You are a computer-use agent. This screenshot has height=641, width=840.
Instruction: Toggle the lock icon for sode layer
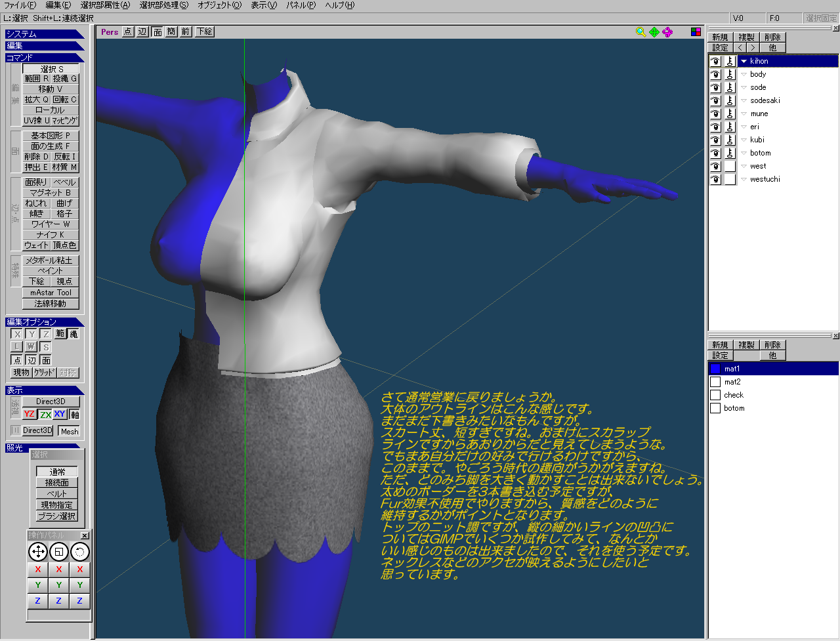pyautogui.click(x=730, y=87)
